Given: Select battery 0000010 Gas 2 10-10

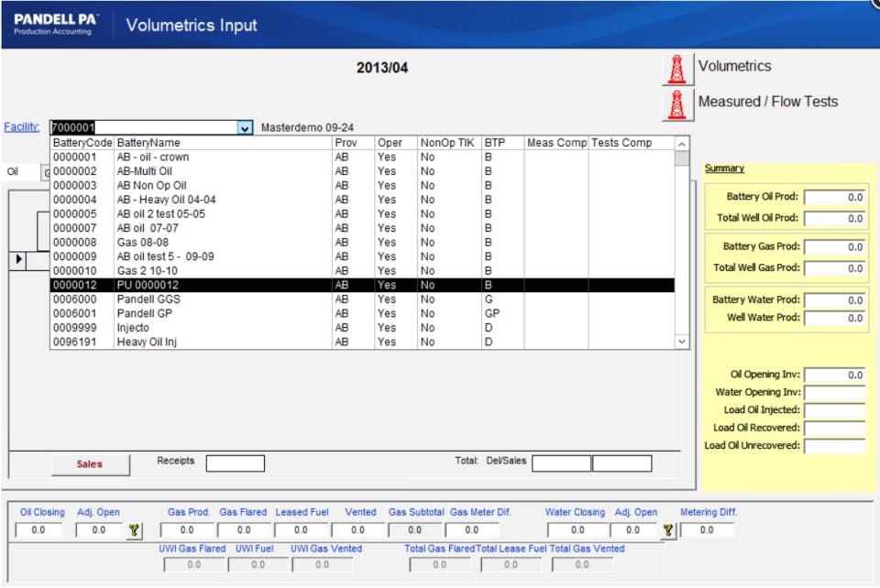Looking at the screenshot, I should [363, 271].
